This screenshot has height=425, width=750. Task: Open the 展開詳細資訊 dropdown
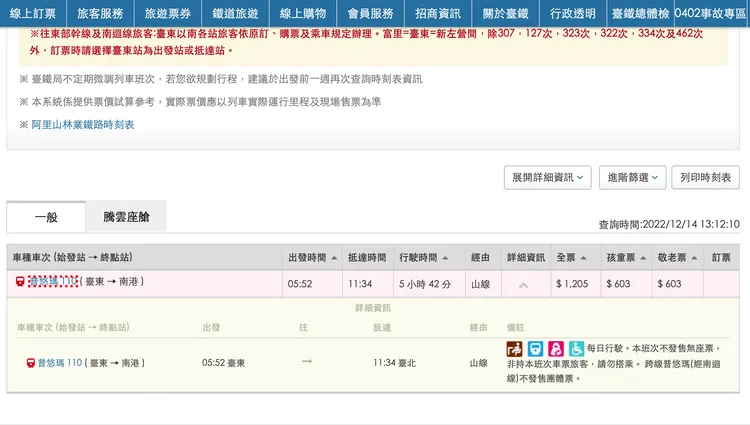548,177
